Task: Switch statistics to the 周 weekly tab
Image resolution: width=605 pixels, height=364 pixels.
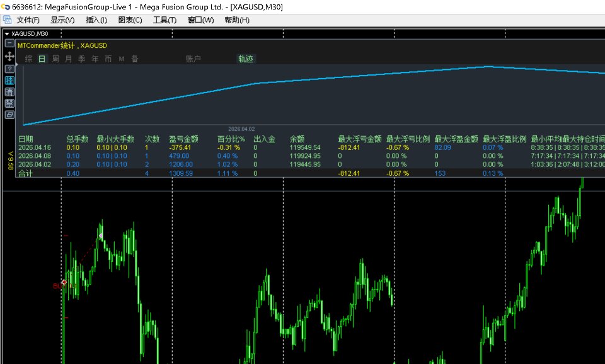Action: 55,59
